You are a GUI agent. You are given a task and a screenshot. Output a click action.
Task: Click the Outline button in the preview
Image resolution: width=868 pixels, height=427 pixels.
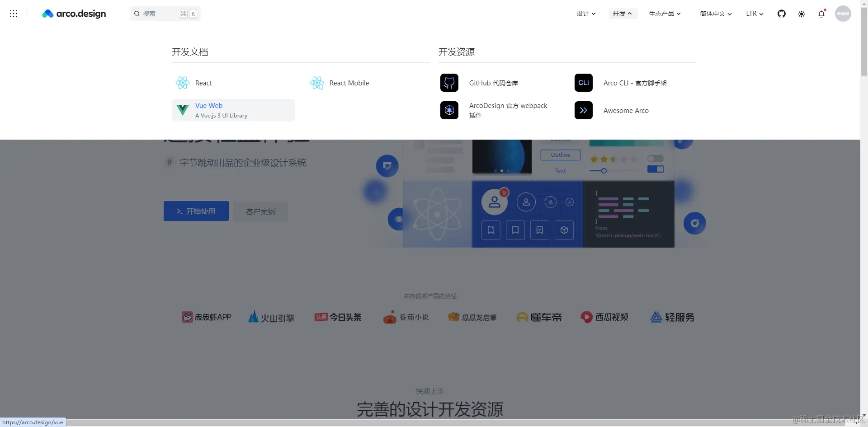[x=561, y=155]
